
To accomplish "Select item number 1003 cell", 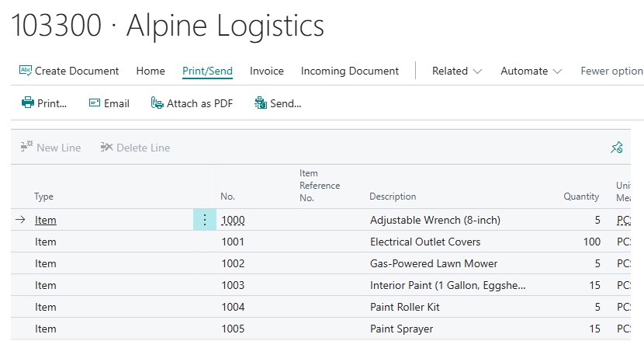I will [x=233, y=286].
